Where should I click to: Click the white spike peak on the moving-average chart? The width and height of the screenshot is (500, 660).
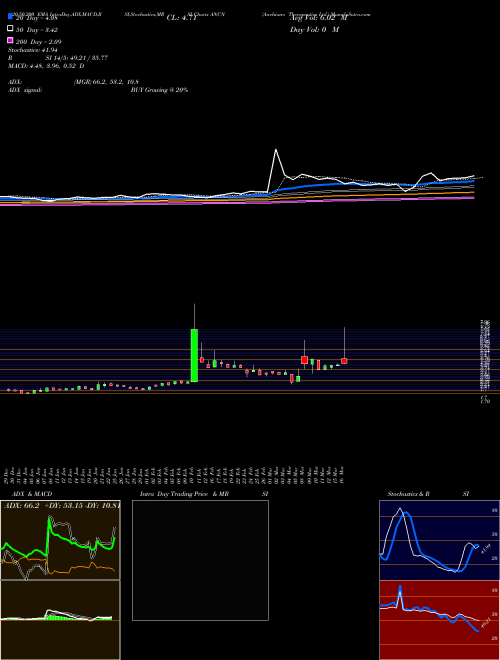point(276,150)
